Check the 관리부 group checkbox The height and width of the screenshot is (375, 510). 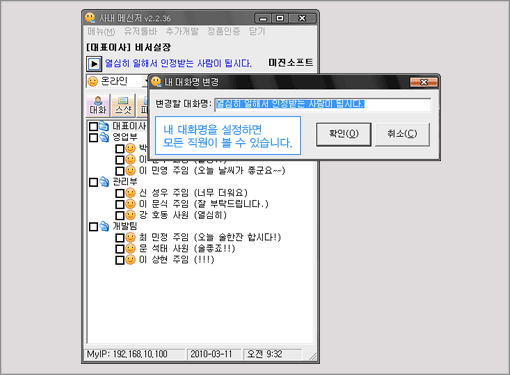(x=93, y=182)
